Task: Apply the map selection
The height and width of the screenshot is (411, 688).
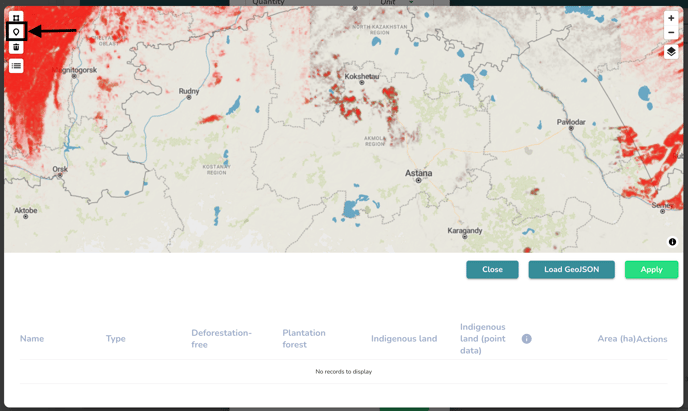Action: [651, 269]
